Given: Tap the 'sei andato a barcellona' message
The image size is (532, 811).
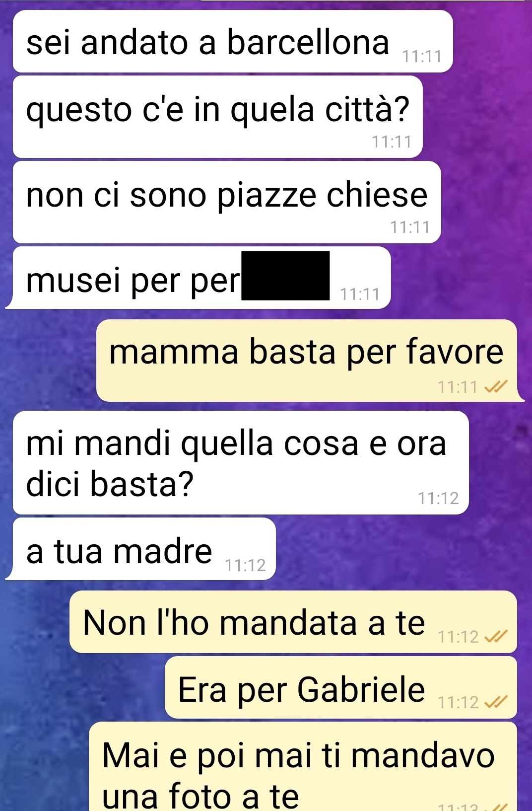Looking at the screenshot, I should (x=233, y=41).
